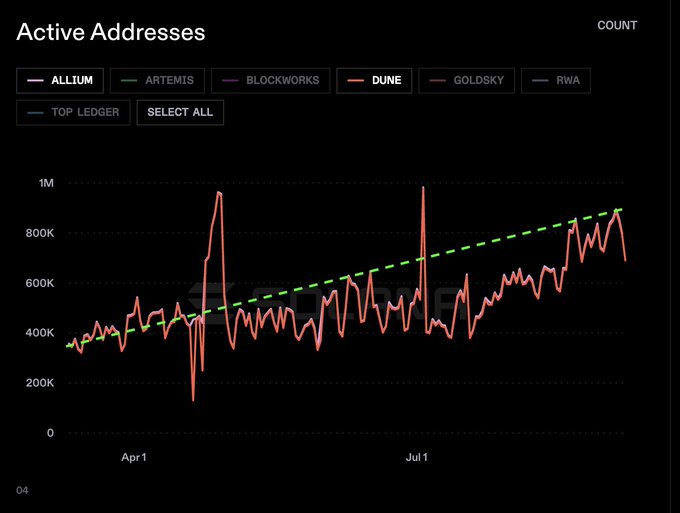Enable the GOLDSKY data series
This screenshot has width=680, height=513.
[x=467, y=81]
